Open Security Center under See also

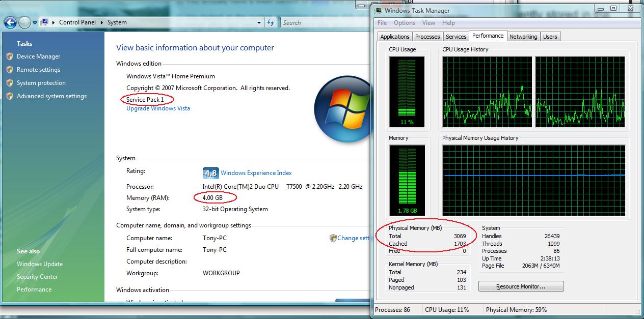[37, 277]
